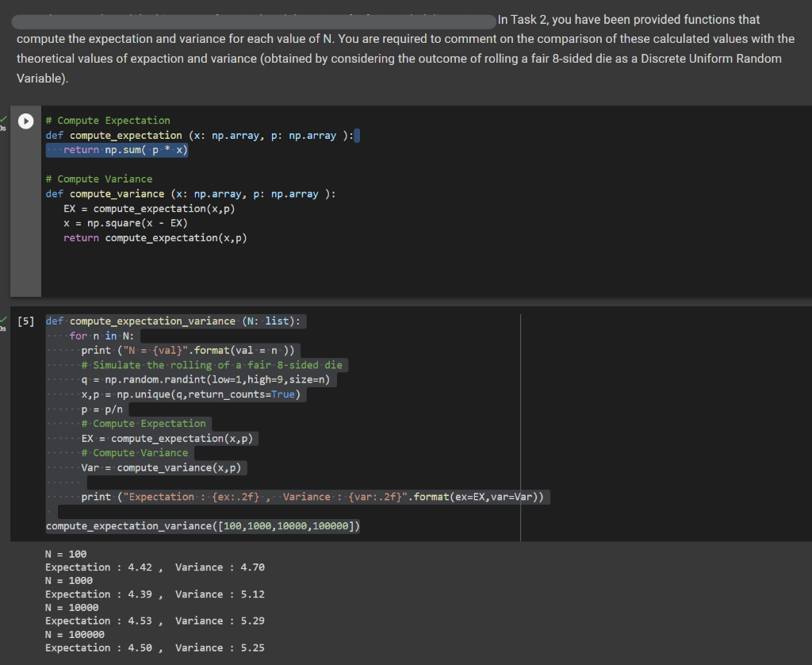The height and width of the screenshot is (665, 812).
Task: Click the 'def compute_expectation_variance (N: list):' line
Action: (x=173, y=321)
